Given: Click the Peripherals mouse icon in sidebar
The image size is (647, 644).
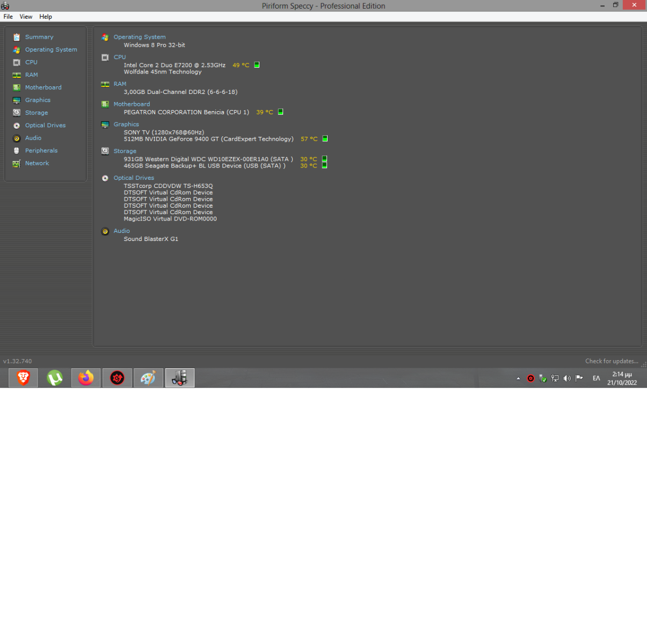Looking at the screenshot, I should [17, 151].
